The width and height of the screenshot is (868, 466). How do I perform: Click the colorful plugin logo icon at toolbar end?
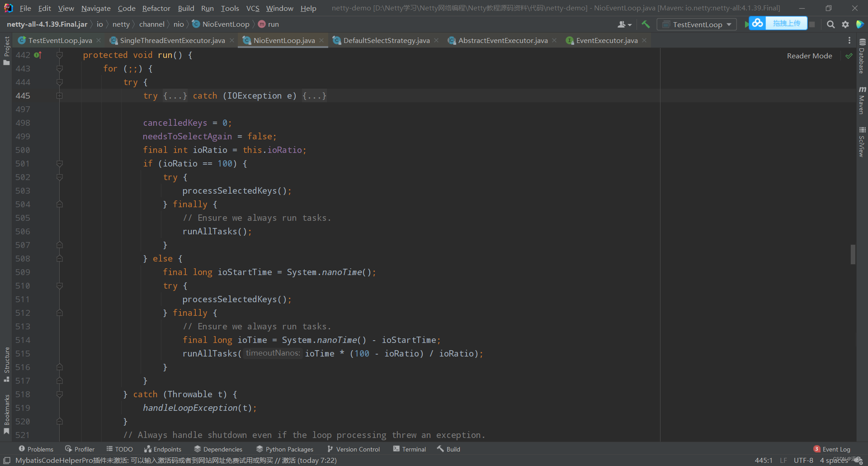tap(860, 24)
